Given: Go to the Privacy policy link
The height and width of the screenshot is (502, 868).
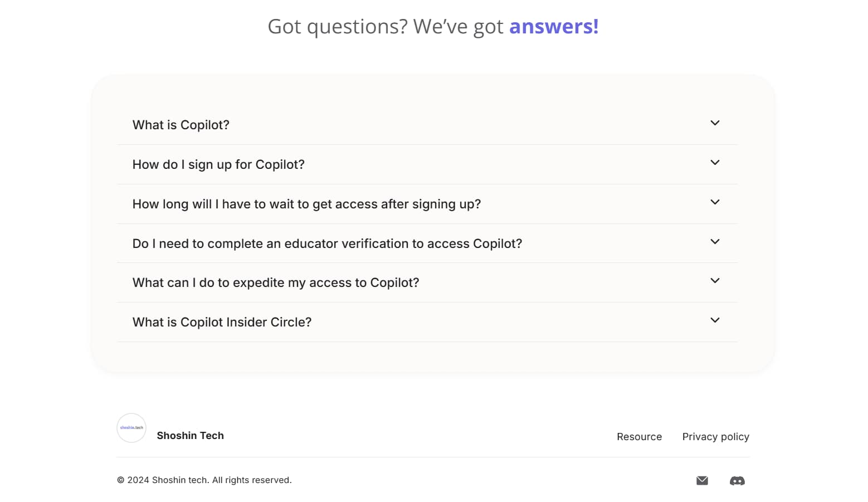Looking at the screenshot, I should [715, 437].
